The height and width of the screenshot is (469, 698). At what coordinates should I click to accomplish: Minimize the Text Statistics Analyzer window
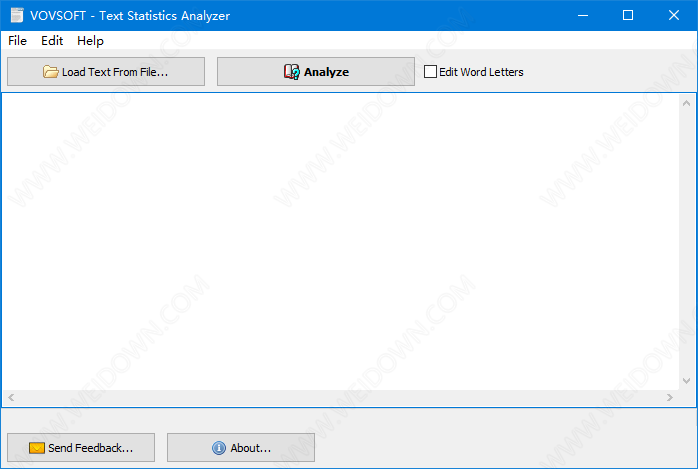coord(583,16)
